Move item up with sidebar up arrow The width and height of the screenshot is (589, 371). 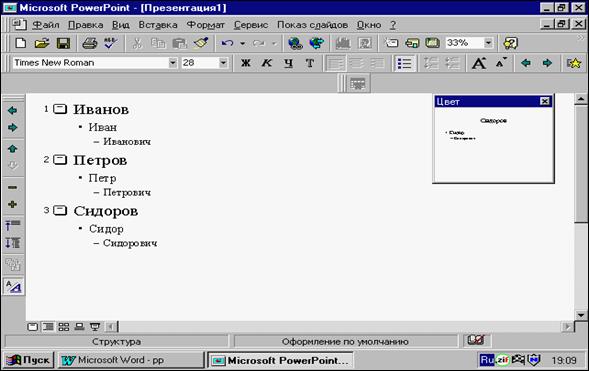(x=12, y=149)
